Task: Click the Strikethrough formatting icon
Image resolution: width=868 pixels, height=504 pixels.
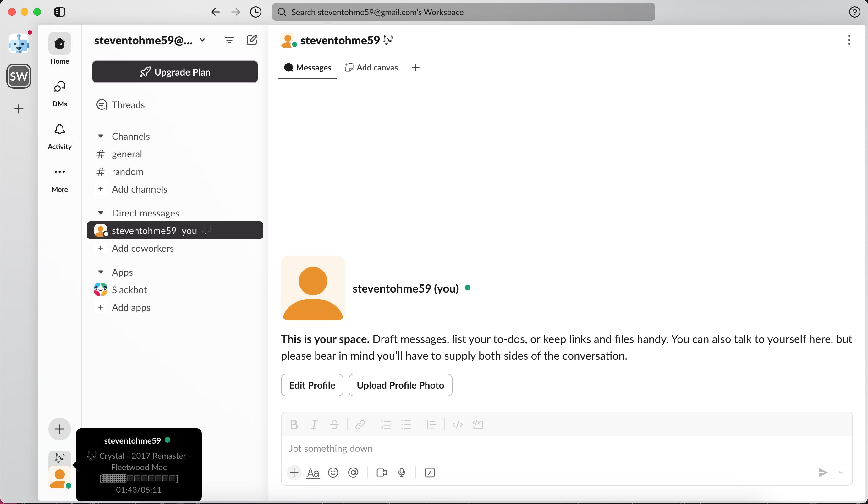Action: 334,425
